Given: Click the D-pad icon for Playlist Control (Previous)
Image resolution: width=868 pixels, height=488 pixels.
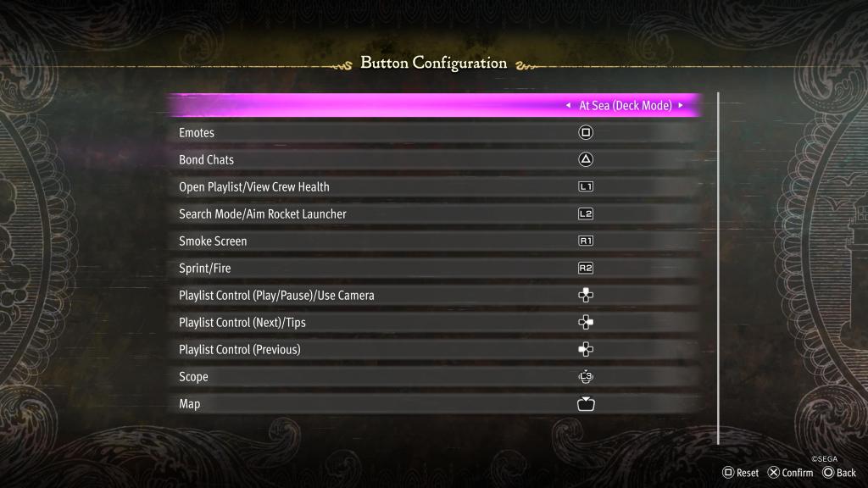Looking at the screenshot, I should 585,350.
